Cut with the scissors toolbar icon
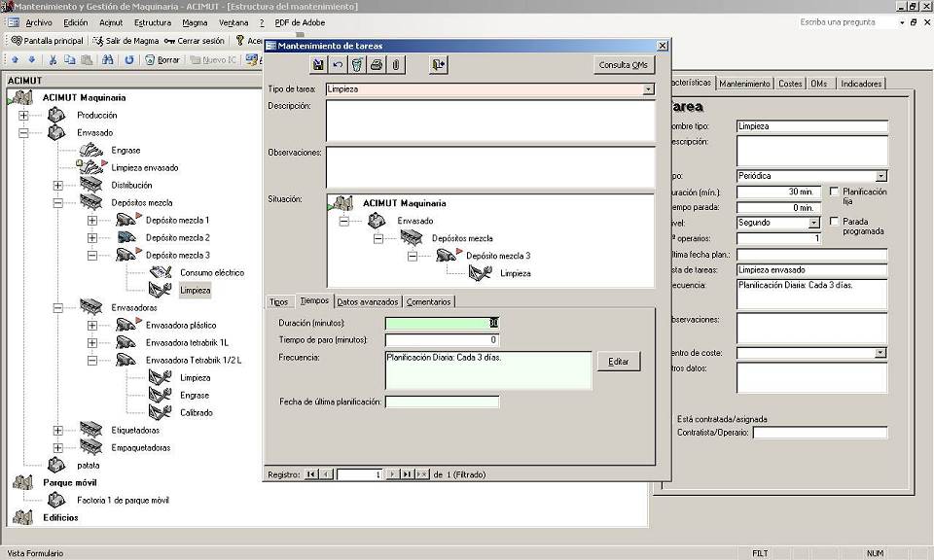Viewport: 934px width, 560px height. tap(53, 59)
